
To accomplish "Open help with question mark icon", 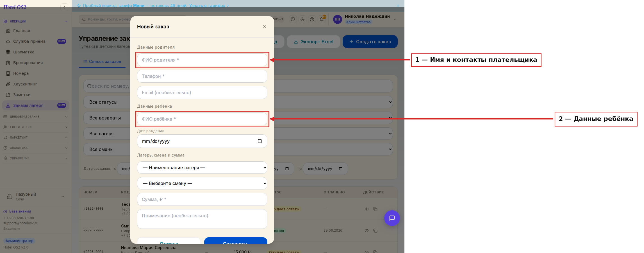I will (x=312, y=19).
